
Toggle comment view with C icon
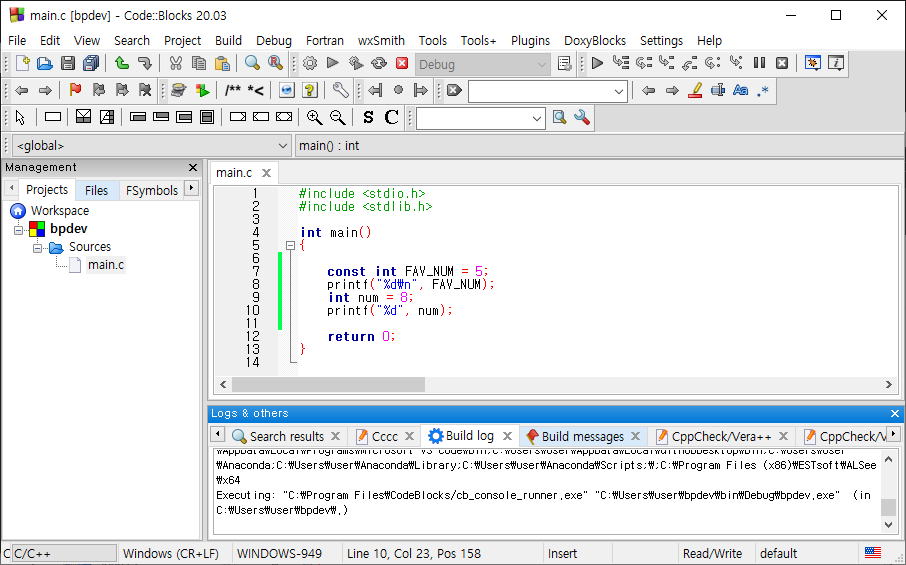point(391,117)
